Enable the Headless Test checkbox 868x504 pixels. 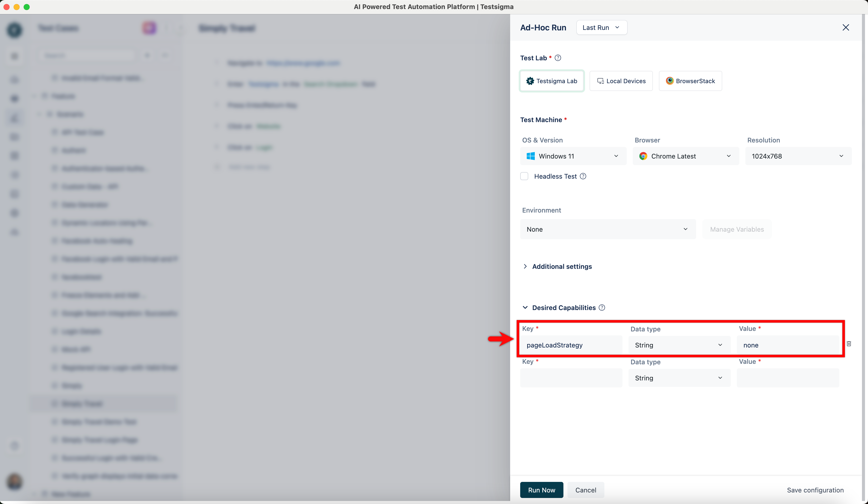tap(524, 176)
